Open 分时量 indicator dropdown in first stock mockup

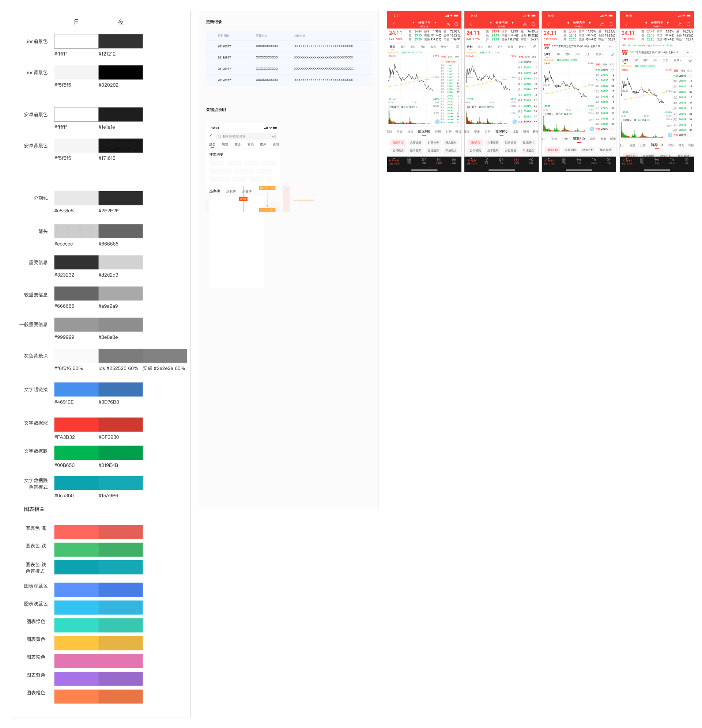[x=394, y=107]
